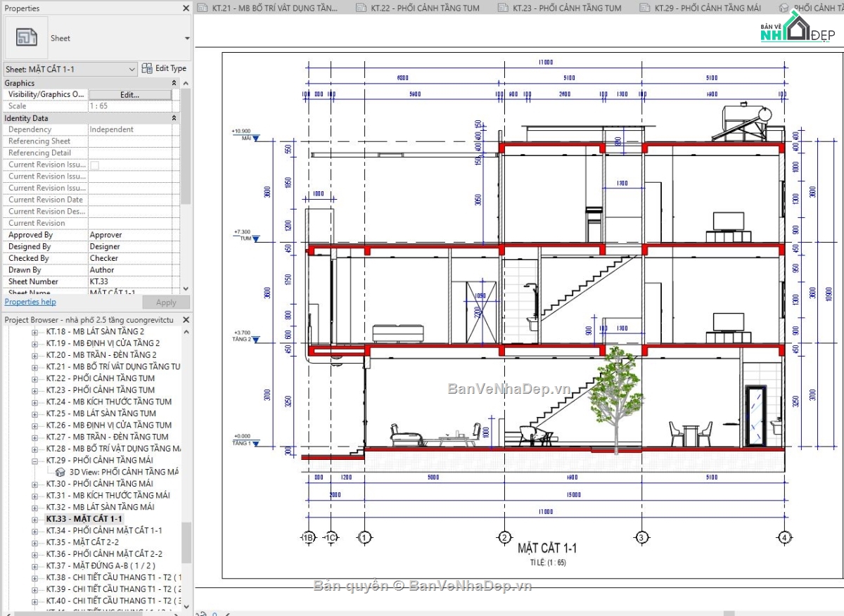Expand the KT.18 tree node
This screenshot has height=616, width=844.
(x=35, y=331)
